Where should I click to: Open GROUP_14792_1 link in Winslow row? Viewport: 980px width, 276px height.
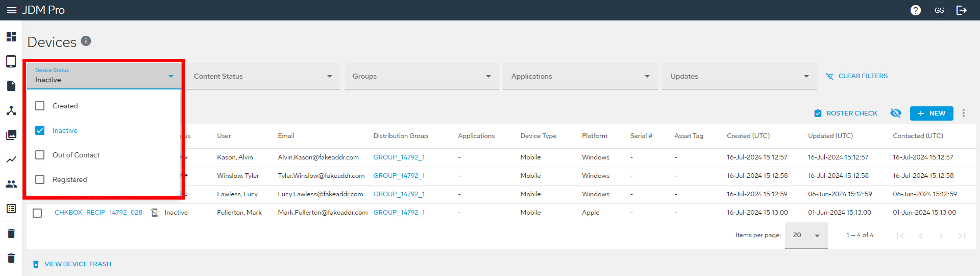[x=399, y=175]
